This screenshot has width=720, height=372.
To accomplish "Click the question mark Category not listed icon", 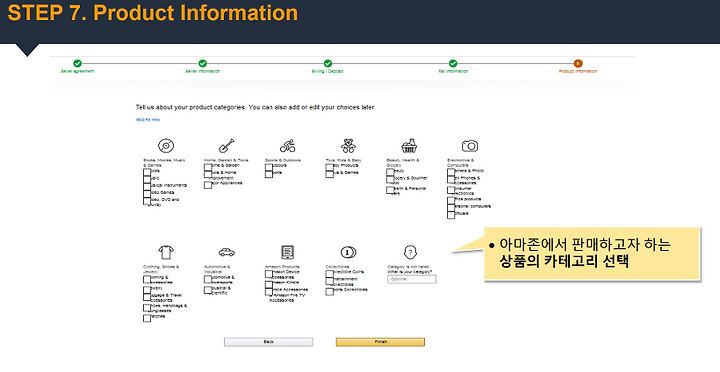I will tap(410, 252).
